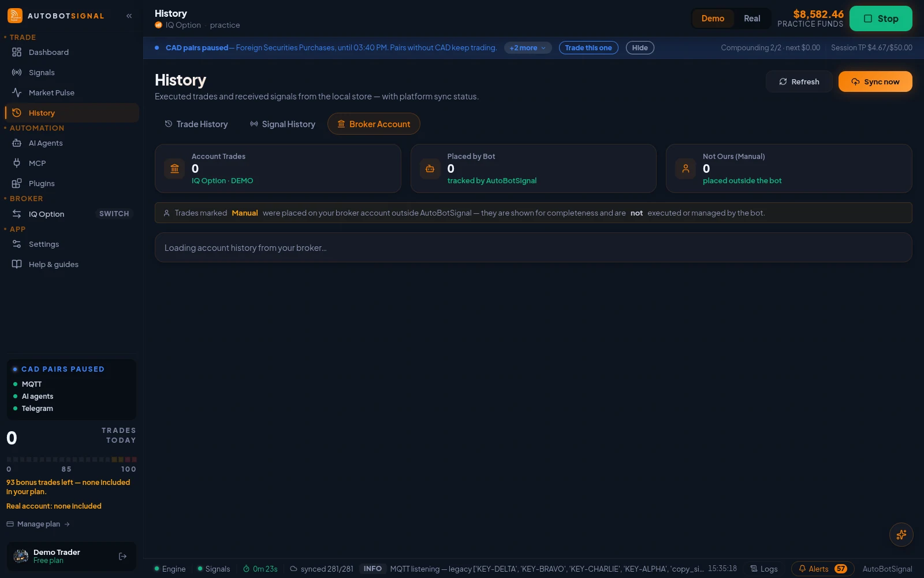Viewport: 924px width, 578px height.
Task: Open Logs in the status bar
Action: 763,569
